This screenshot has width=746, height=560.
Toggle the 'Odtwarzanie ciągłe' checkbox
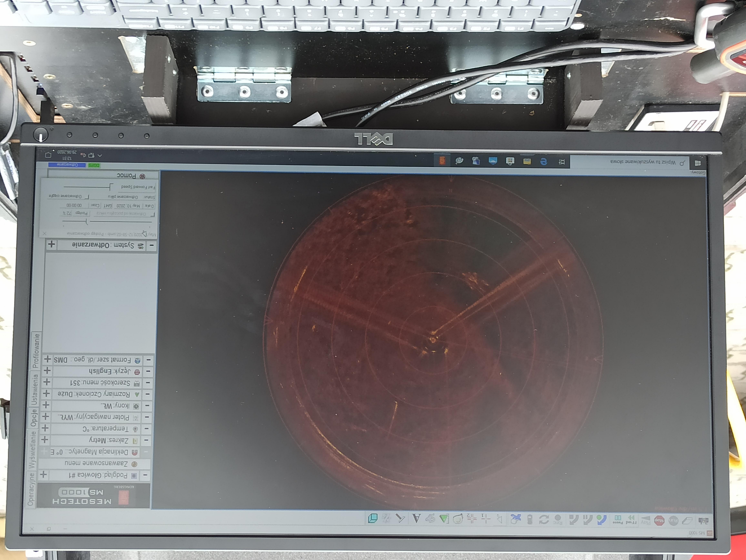click(87, 197)
